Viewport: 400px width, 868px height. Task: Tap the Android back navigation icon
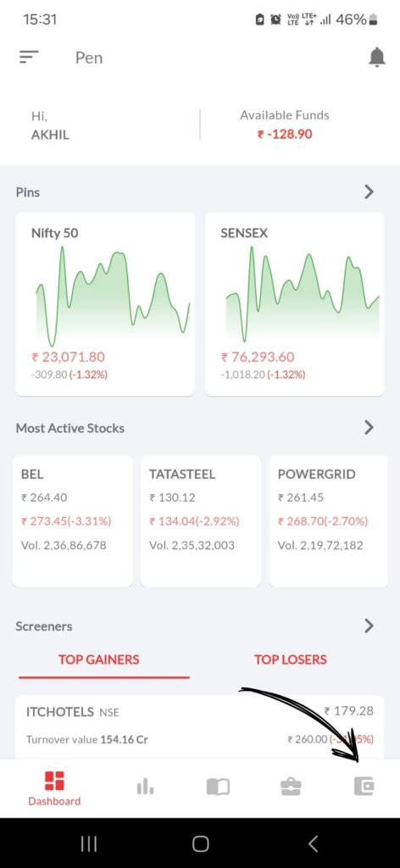pyautogui.click(x=313, y=843)
